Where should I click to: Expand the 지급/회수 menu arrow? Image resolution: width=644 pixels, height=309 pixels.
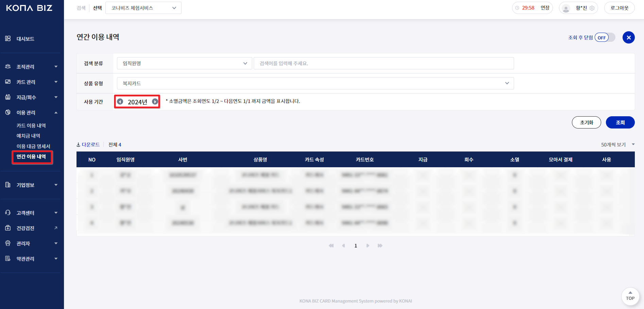coord(56,97)
